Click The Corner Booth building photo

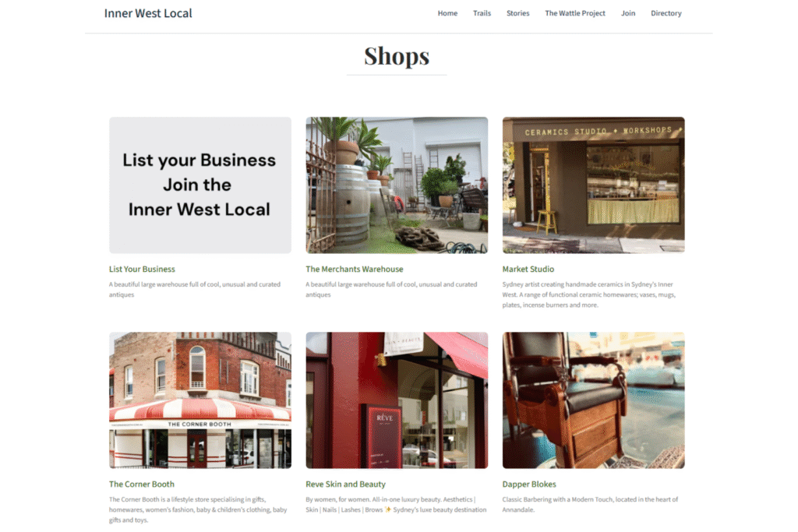200,400
